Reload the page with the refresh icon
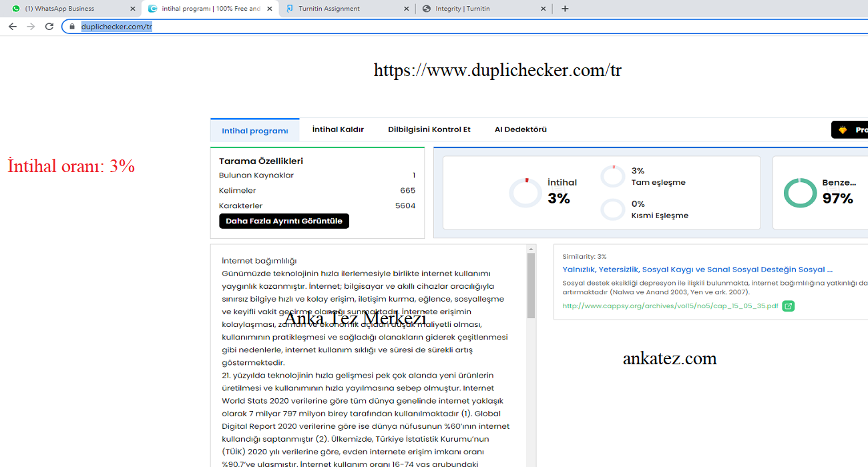Screen dimensions: 868x467 [49, 26]
